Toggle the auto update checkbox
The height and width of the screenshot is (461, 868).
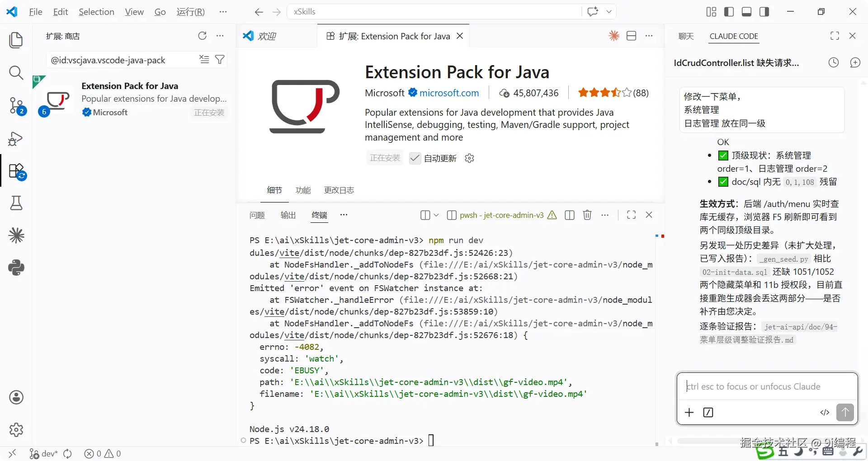tap(415, 158)
